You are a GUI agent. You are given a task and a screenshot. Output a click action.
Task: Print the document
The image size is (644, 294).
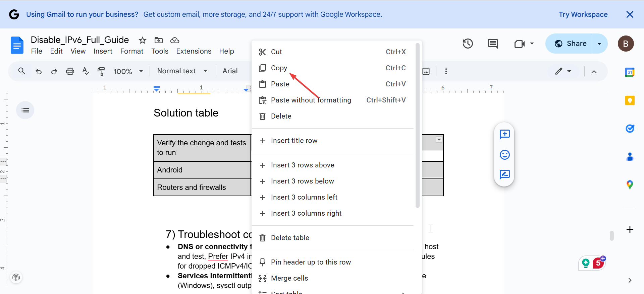point(70,71)
